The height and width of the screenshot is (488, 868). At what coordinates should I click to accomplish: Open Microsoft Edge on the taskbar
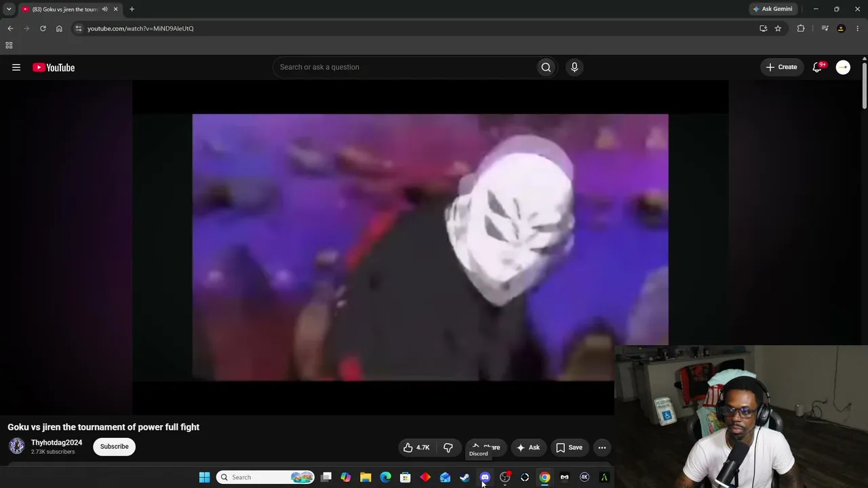point(386,477)
